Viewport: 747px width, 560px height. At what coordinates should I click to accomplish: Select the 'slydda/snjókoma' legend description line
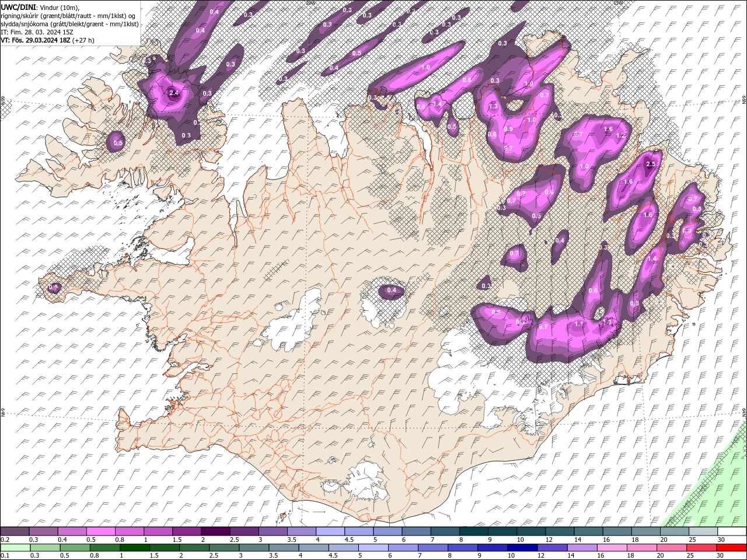pos(69,24)
